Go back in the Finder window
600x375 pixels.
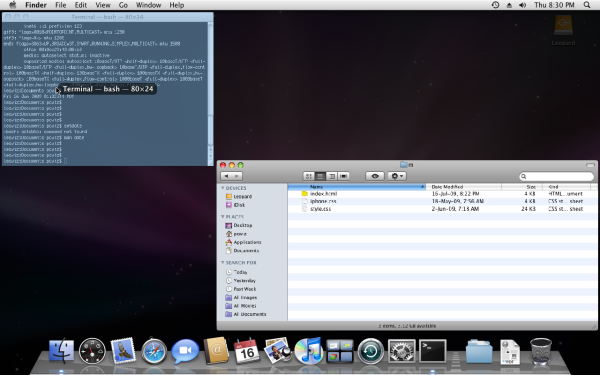[226, 176]
